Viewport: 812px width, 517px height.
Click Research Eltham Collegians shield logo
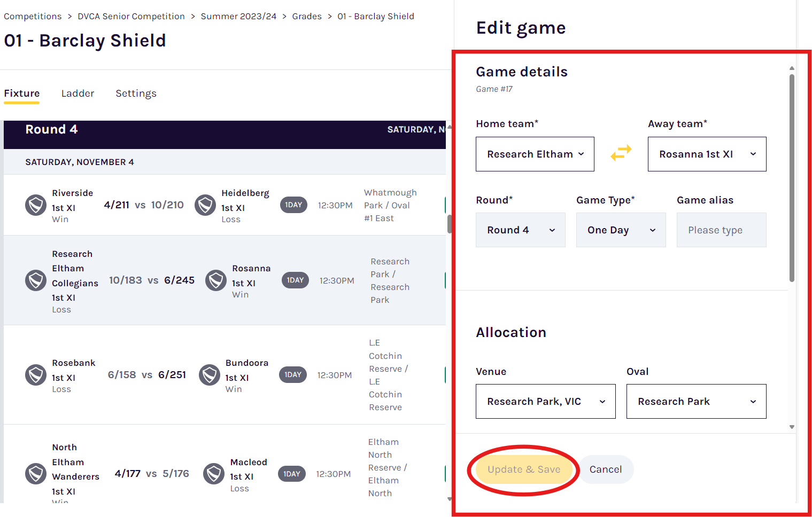click(x=36, y=280)
